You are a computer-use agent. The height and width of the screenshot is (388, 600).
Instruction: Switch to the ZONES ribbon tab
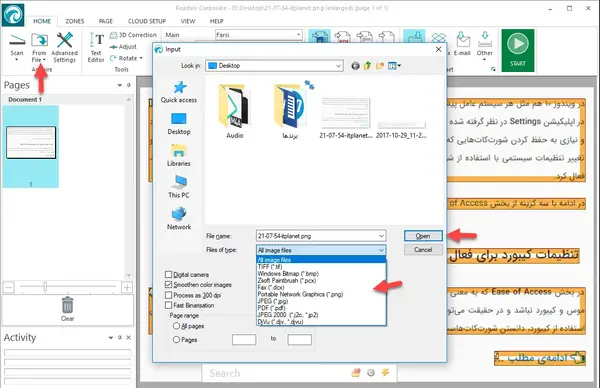click(75, 21)
